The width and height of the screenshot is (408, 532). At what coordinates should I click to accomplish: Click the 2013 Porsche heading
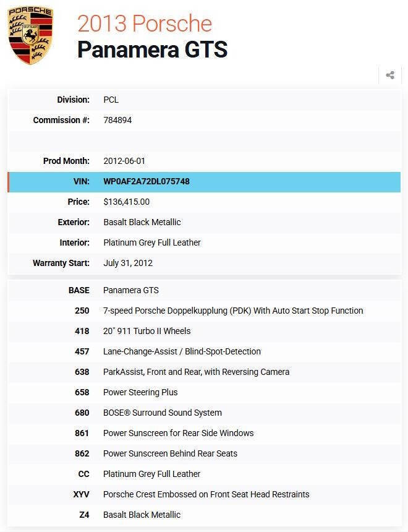click(x=145, y=24)
